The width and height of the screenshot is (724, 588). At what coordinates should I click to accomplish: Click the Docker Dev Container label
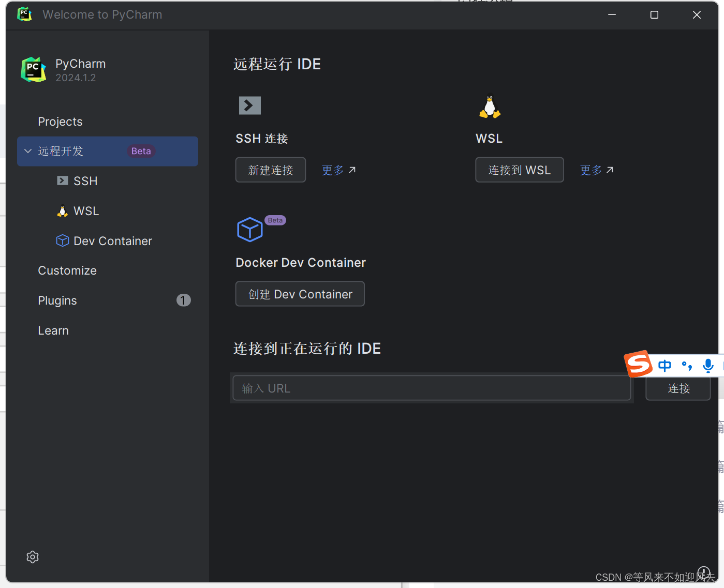tap(301, 263)
